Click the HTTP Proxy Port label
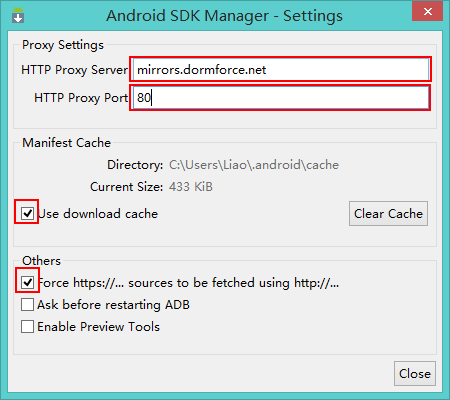The image size is (450, 400). click(81, 98)
